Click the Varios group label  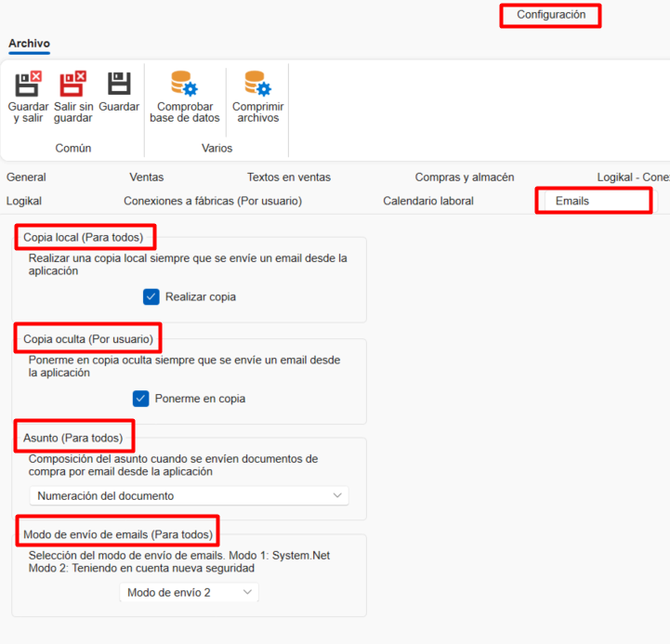tap(217, 149)
